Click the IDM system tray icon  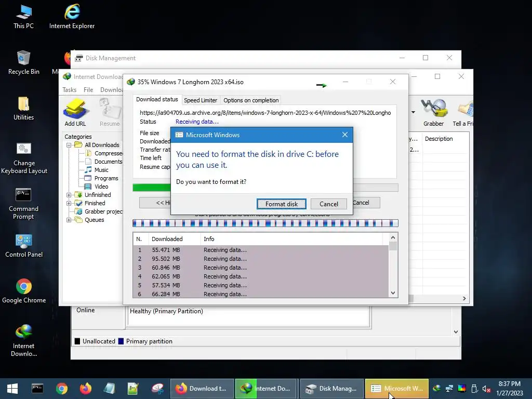pyautogui.click(x=436, y=389)
